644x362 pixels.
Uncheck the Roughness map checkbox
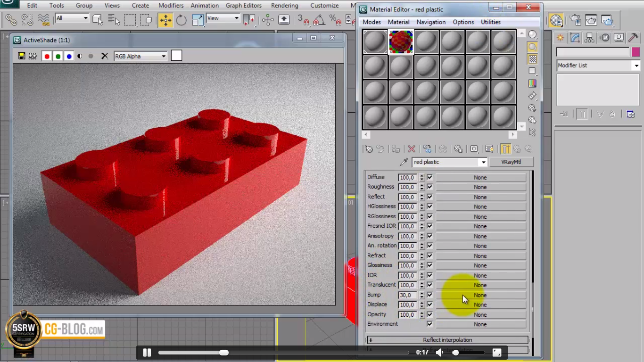429,187
